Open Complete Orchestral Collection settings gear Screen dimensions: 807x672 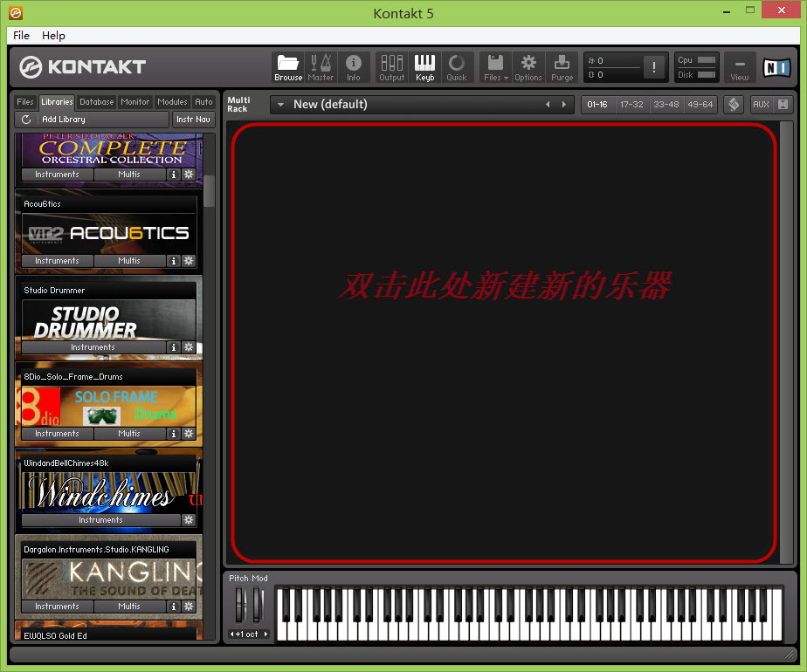[x=189, y=175]
